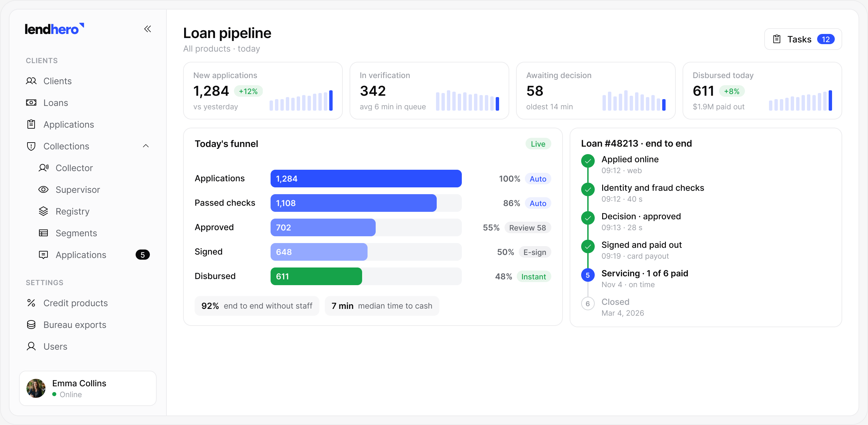Click "92% end to end without staff" chip

click(257, 306)
